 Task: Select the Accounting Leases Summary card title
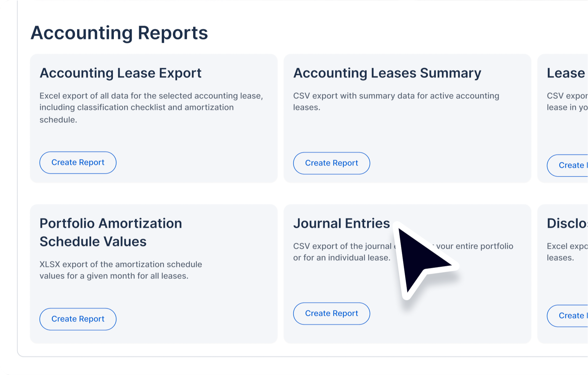click(387, 73)
